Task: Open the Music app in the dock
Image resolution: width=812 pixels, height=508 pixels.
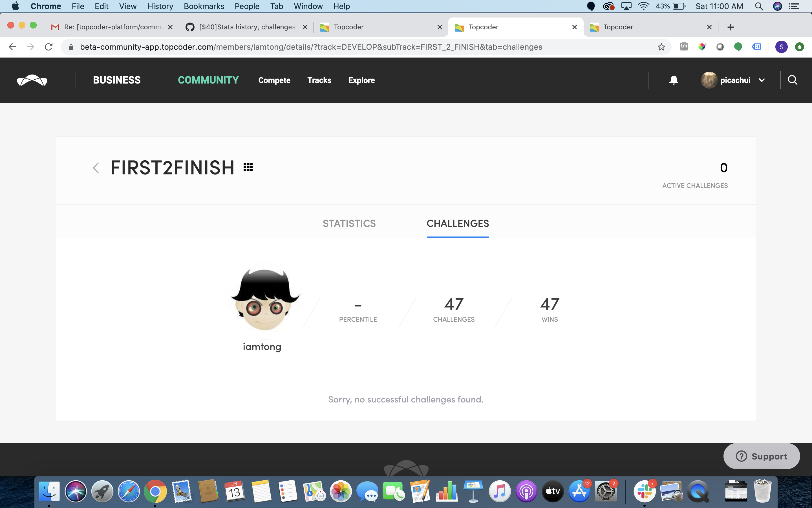Action: (x=500, y=491)
